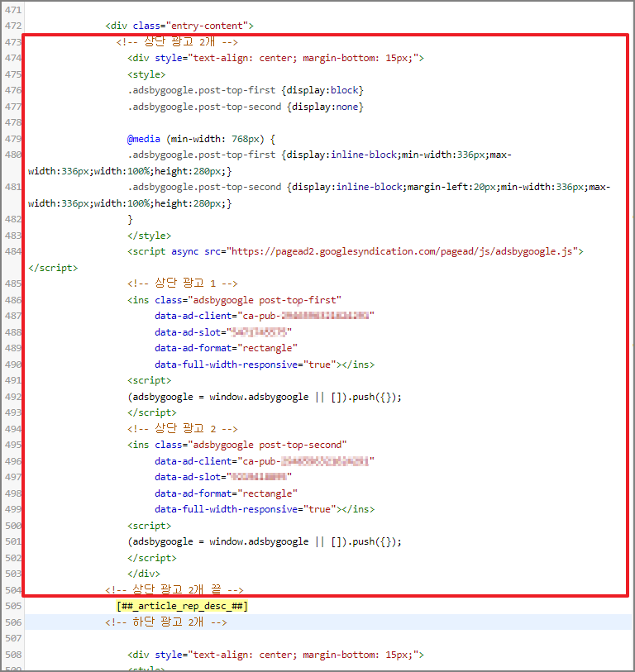Screen dimensions: 635x672
Task: Click the div style line 474
Action: tap(275, 59)
